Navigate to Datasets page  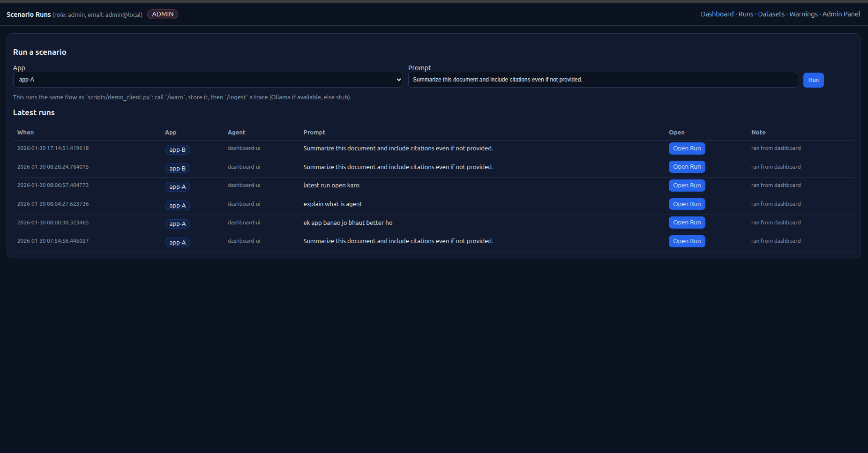(x=771, y=14)
